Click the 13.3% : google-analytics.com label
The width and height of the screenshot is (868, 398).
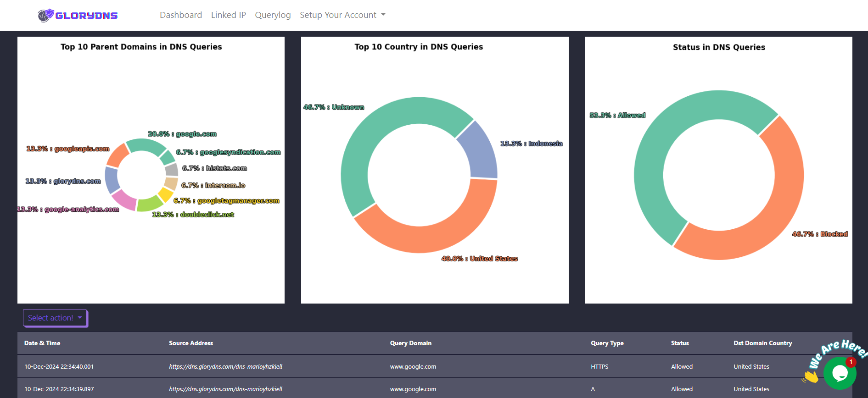tap(68, 209)
